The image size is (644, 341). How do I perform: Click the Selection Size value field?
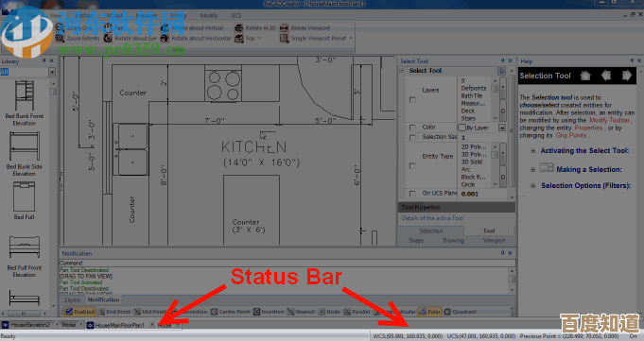482,138
